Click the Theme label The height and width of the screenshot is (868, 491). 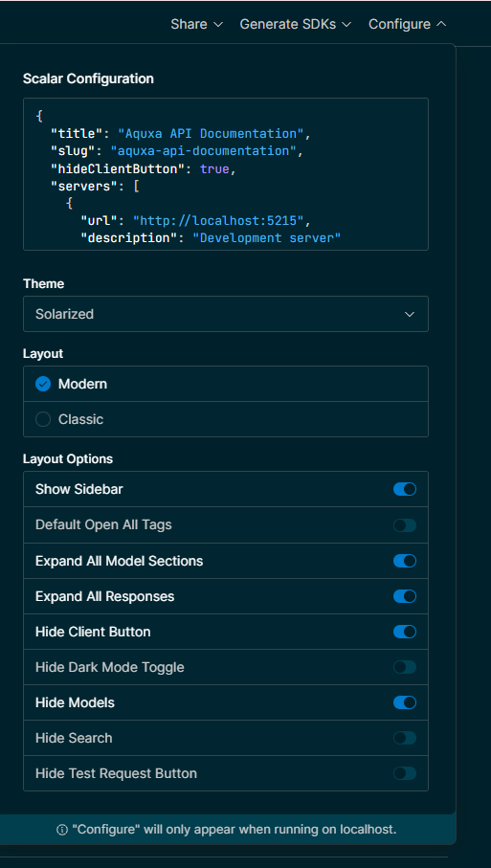43,284
